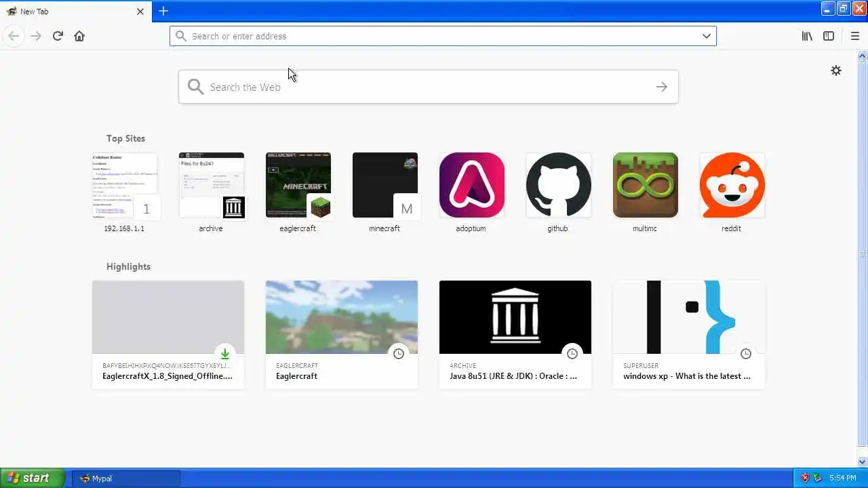Click the adoptium label text

(471, 228)
